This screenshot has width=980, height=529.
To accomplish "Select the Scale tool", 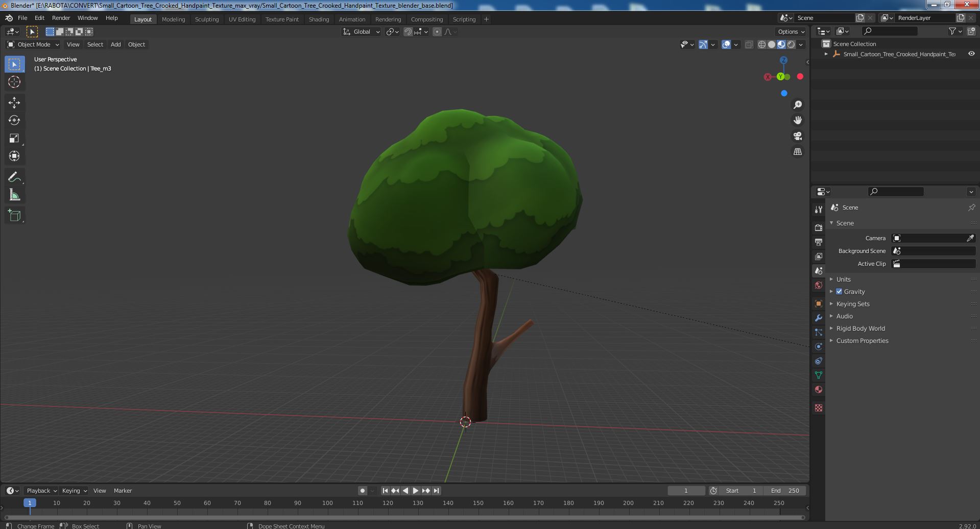I will 14,139.
